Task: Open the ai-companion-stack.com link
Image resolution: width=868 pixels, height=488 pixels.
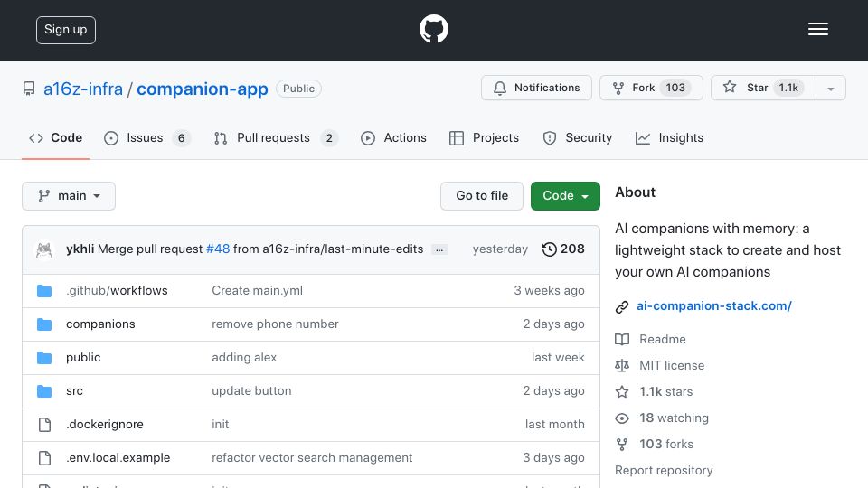Action: coord(714,306)
